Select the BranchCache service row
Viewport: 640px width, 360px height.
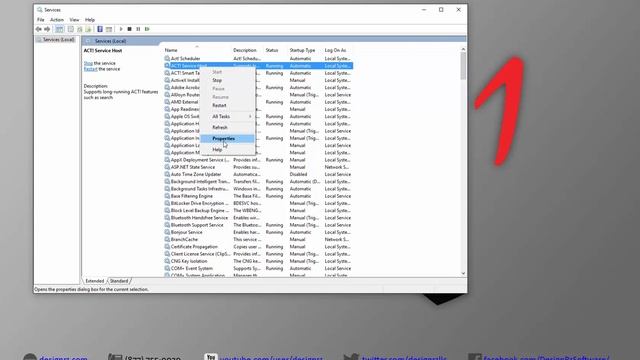[x=258, y=239]
